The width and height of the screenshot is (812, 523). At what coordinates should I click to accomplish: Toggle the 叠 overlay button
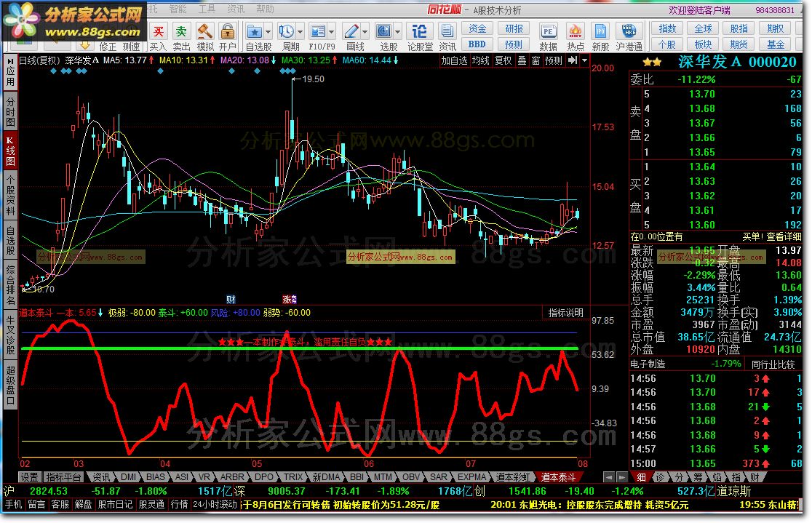522,60
